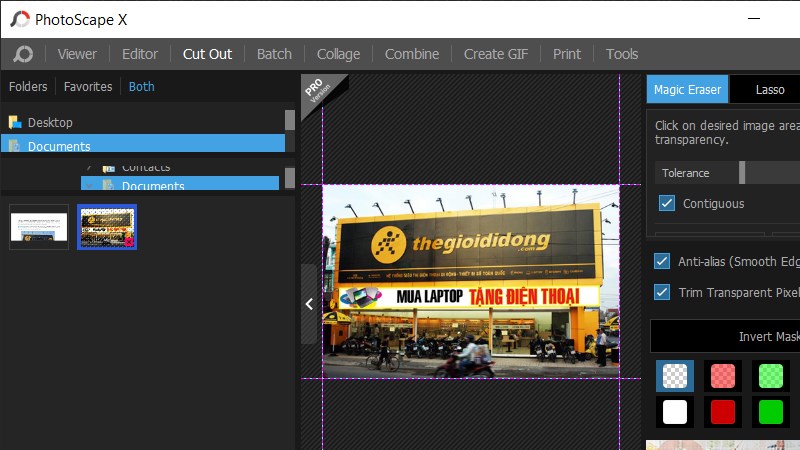Open the Editor tab

pyautogui.click(x=140, y=54)
